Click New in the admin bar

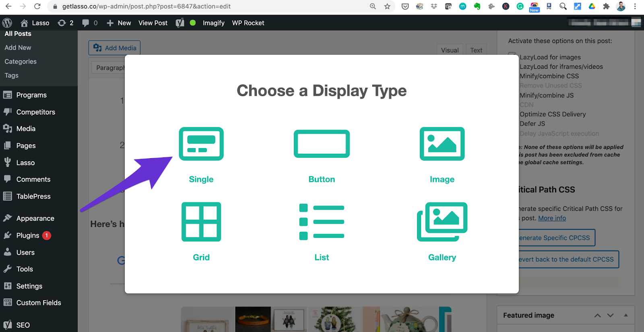coord(119,23)
